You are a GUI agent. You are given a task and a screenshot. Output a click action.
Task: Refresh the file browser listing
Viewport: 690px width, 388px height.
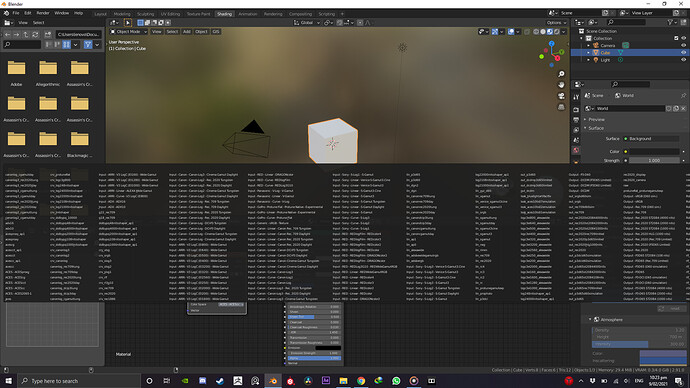[35, 34]
